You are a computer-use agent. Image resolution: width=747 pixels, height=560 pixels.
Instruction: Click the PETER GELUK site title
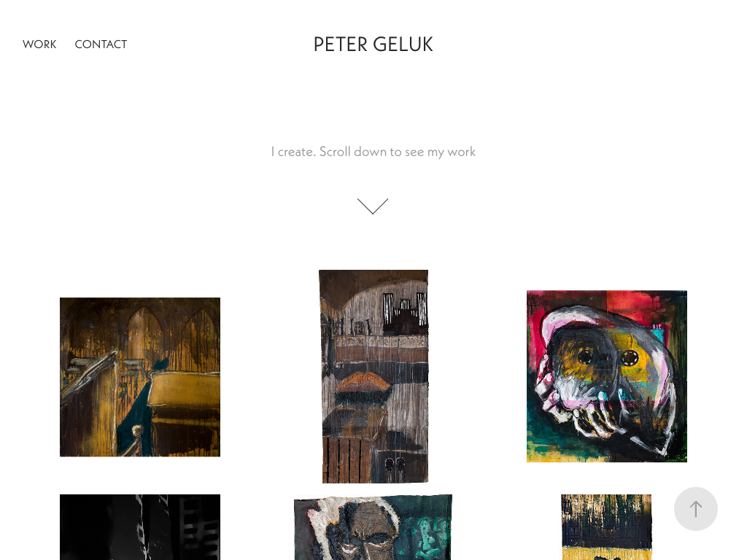pos(373,44)
